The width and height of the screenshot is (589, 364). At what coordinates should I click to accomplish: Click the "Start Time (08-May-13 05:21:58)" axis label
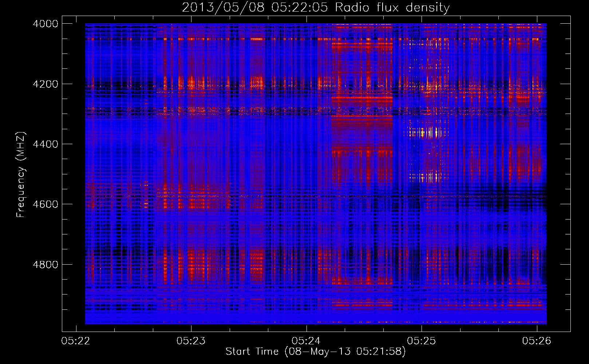pyautogui.click(x=315, y=352)
